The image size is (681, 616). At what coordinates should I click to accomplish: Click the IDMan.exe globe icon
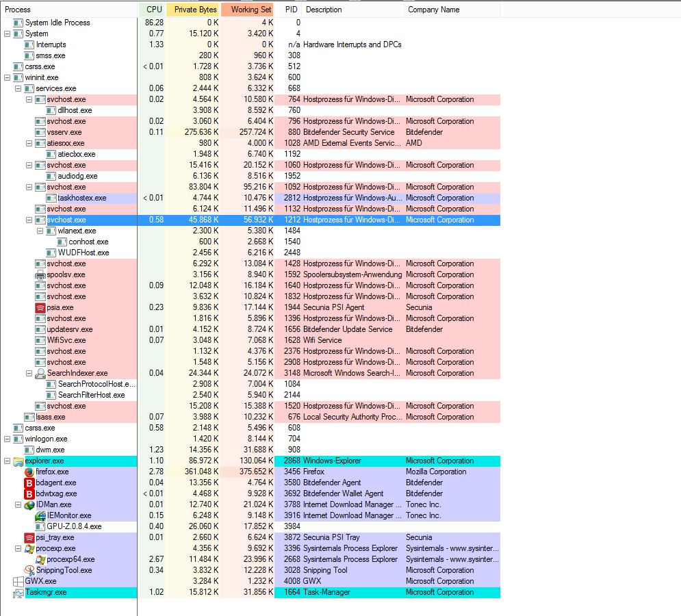[29, 505]
